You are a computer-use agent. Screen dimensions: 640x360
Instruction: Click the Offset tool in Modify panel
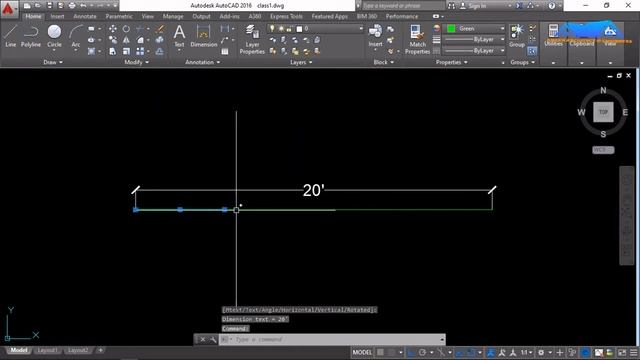(160, 51)
